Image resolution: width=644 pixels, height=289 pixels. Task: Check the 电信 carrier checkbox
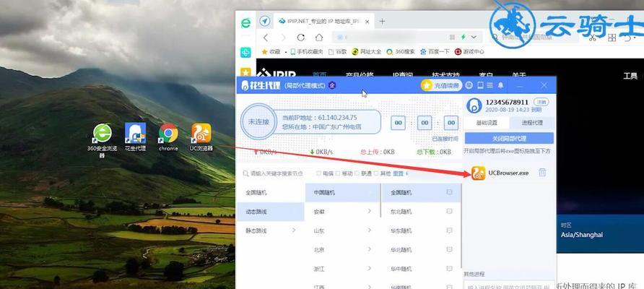click(319, 173)
